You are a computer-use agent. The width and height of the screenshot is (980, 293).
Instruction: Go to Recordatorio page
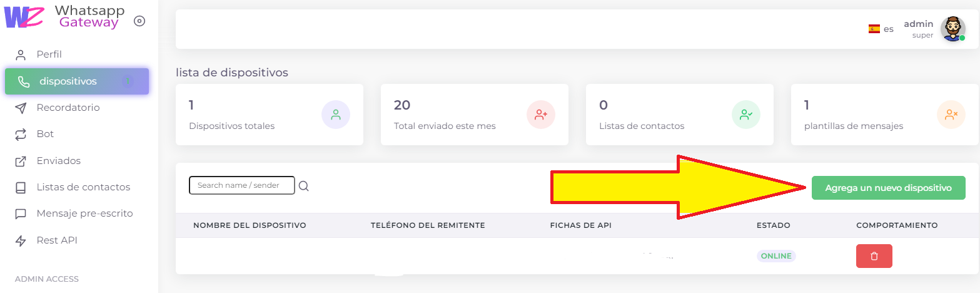[x=68, y=108]
